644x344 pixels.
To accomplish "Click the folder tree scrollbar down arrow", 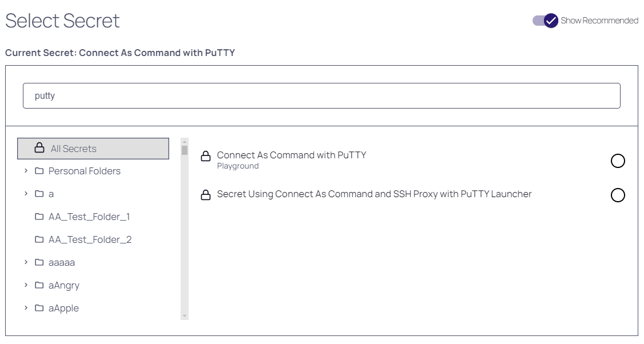I will (x=184, y=315).
